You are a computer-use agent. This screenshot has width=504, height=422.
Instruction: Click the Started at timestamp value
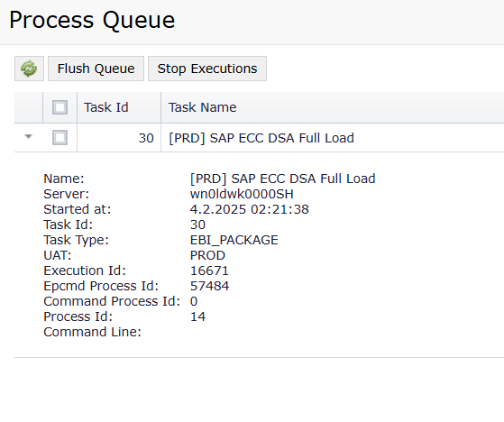pyautogui.click(x=250, y=209)
